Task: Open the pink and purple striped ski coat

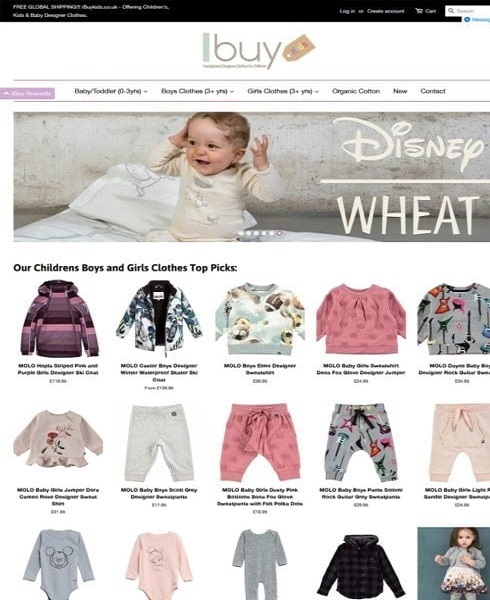Action: [58, 318]
